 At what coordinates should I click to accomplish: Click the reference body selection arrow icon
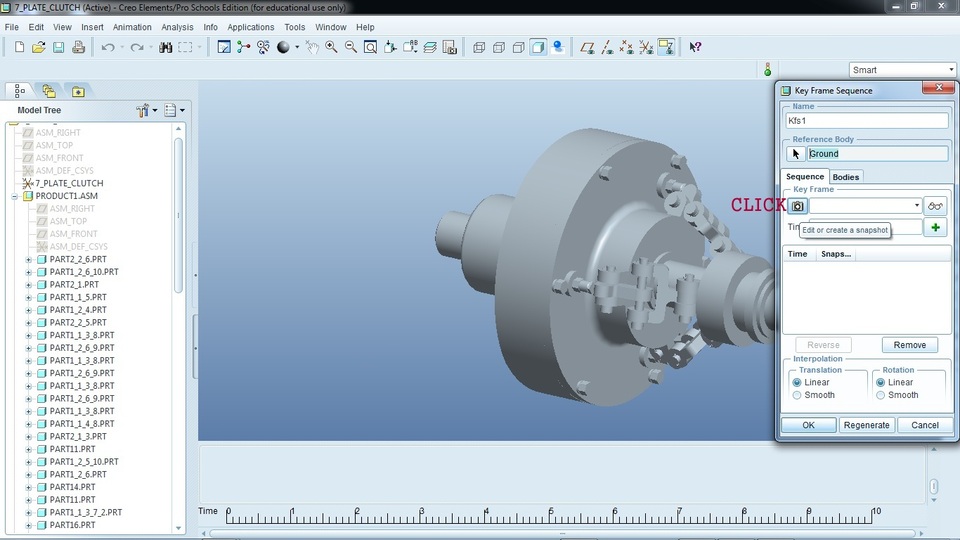pyautogui.click(x=796, y=154)
